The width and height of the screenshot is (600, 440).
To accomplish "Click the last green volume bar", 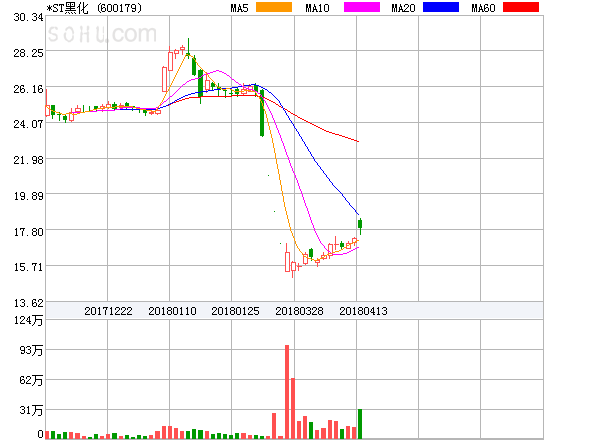I will pos(360,424).
